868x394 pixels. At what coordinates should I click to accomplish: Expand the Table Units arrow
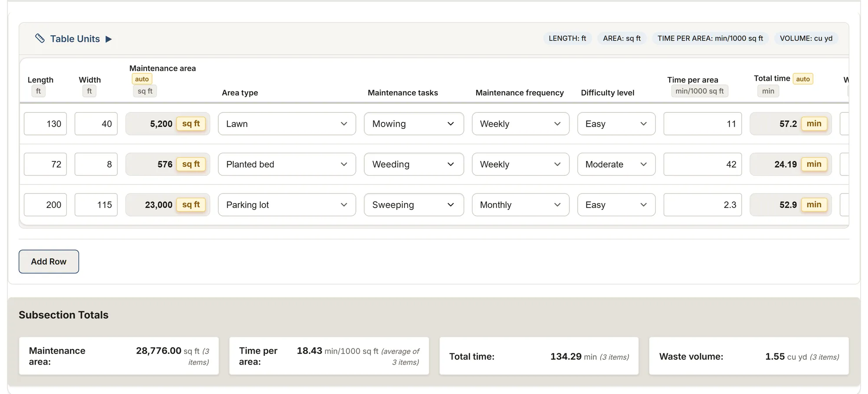click(108, 39)
